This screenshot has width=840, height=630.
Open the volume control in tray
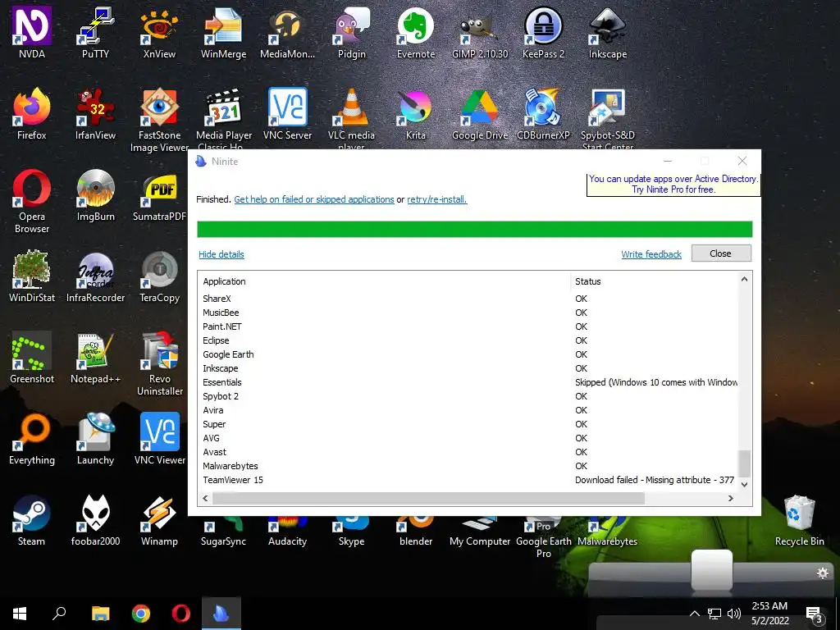click(x=734, y=614)
